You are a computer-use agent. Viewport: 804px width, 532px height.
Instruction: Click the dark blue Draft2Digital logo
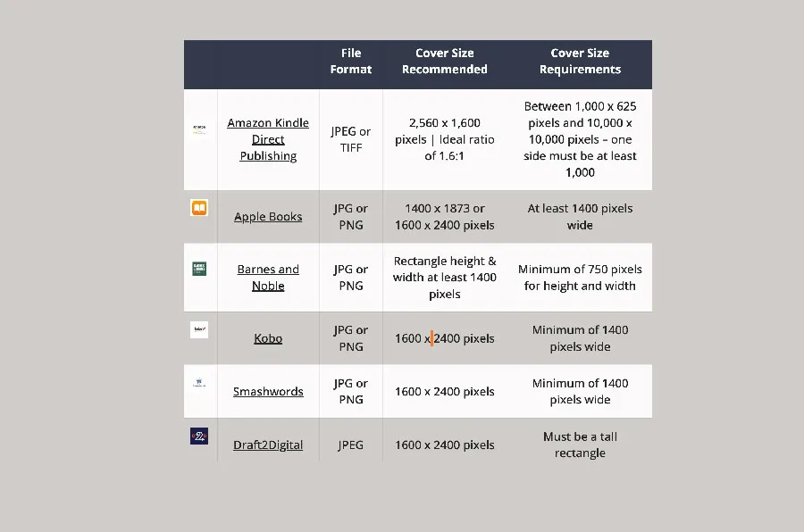(199, 436)
